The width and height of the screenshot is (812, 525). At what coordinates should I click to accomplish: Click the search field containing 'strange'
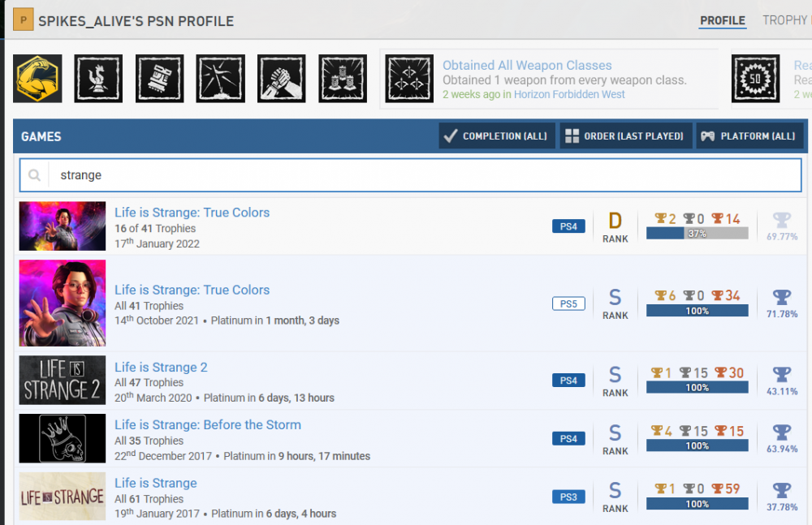[422, 175]
